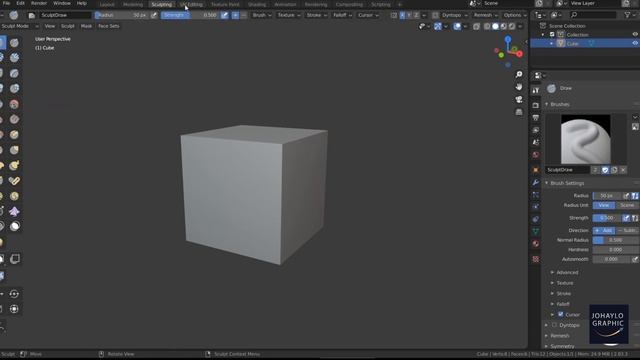Switch perspective/orthographic grid icon
Screen dimensions: 640x360
519,112
